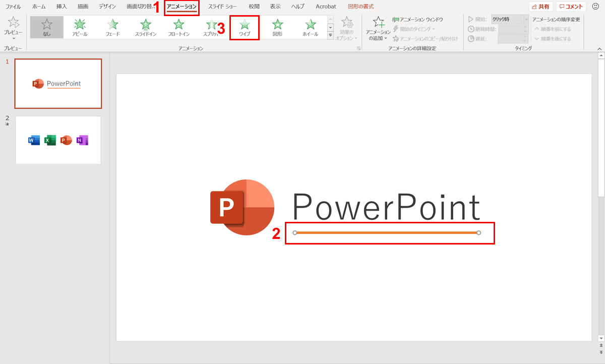Screen dimensions: 605x364
Task: Switch to the 描画 tab
Action: pos(83,7)
